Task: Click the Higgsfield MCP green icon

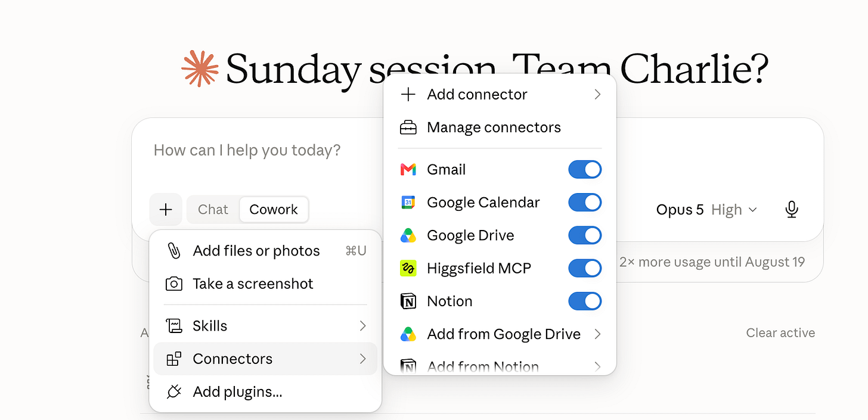Action: [x=408, y=268]
